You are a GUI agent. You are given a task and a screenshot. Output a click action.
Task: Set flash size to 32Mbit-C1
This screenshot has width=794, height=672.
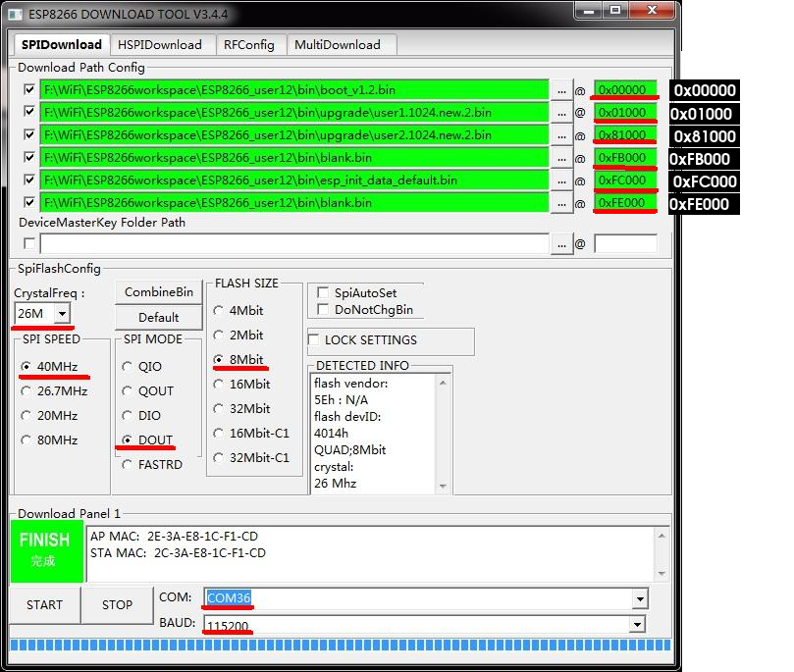pyautogui.click(x=251, y=457)
